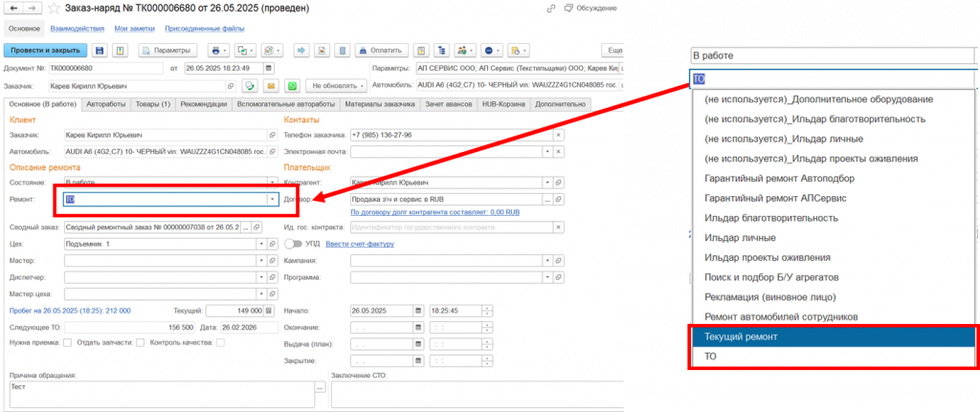Click the save (floppy disk) icon
Image resolution: width=980 pixels, height=412 pixels.
pos(100,50)
